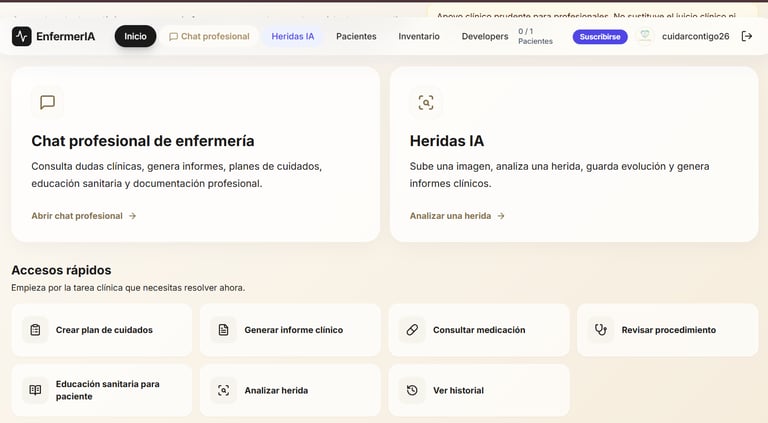Screen dimensions: 768x423
Task: Click arrow next to Abrir chat profesional
Action: [x=132, y=216]
